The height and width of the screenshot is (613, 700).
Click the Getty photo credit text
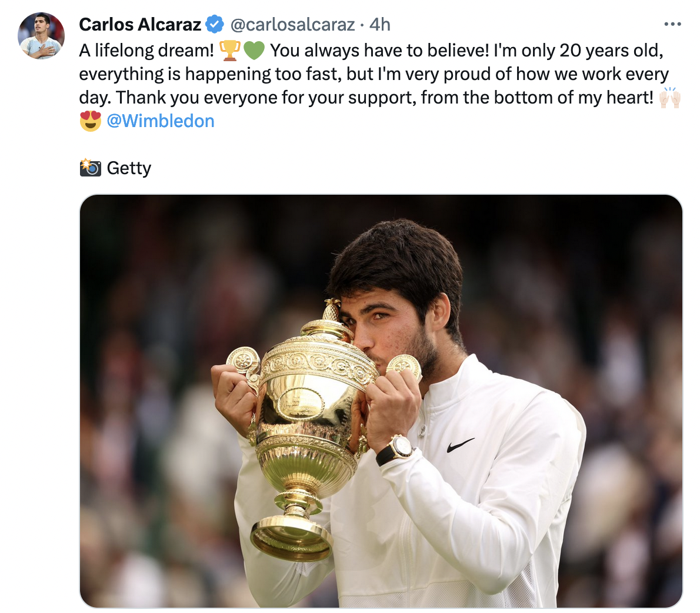129,168
